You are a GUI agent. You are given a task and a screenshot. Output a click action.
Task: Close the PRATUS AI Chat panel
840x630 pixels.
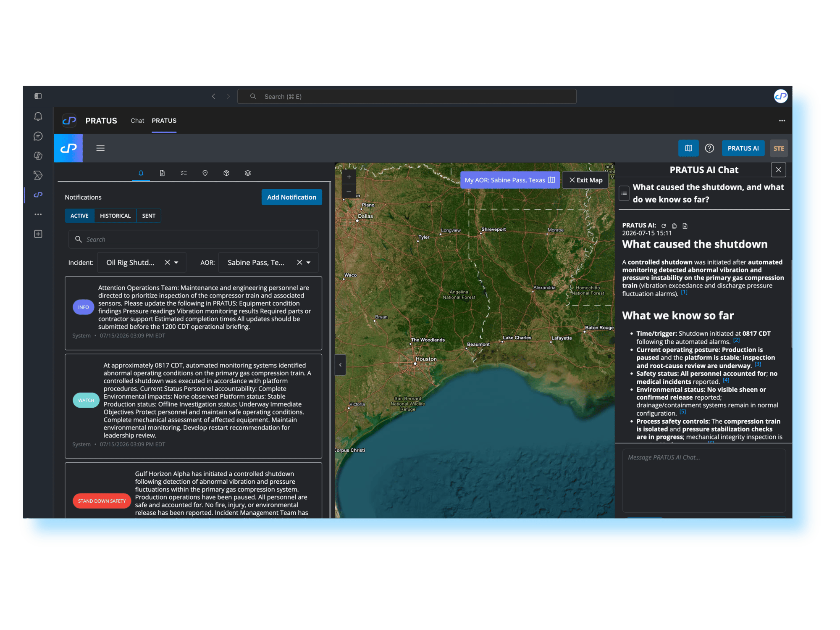(x=778, y=170)
